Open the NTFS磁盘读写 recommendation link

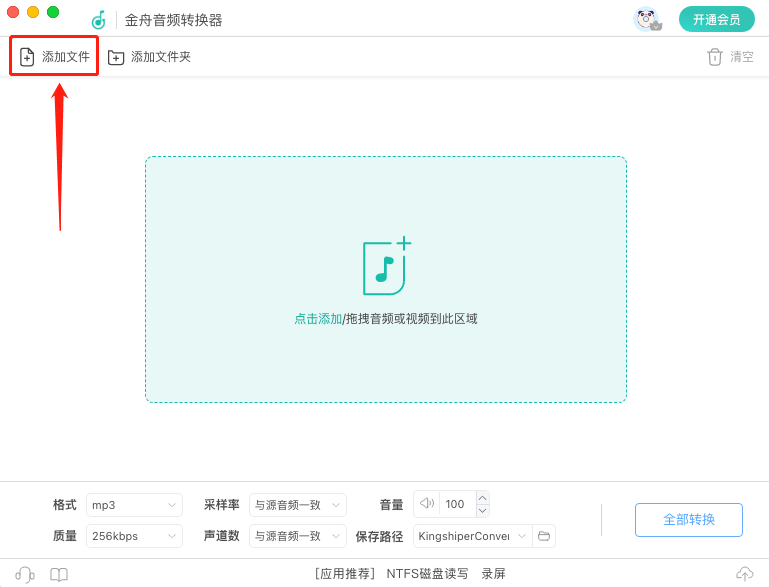(427, 574)
